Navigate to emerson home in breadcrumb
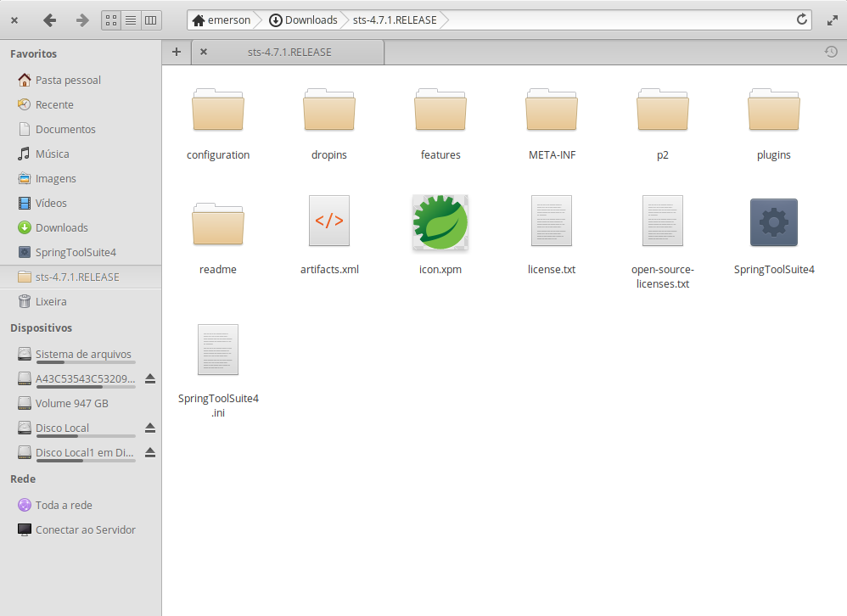 [222, 20]
